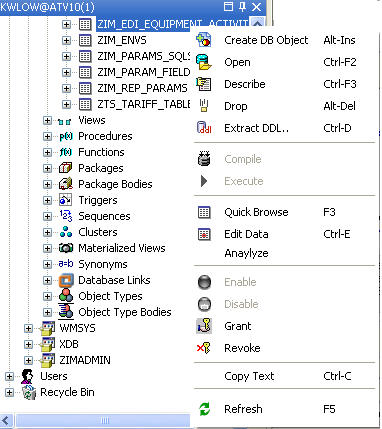Click the Materialized Views camera icon

[66, 248]
